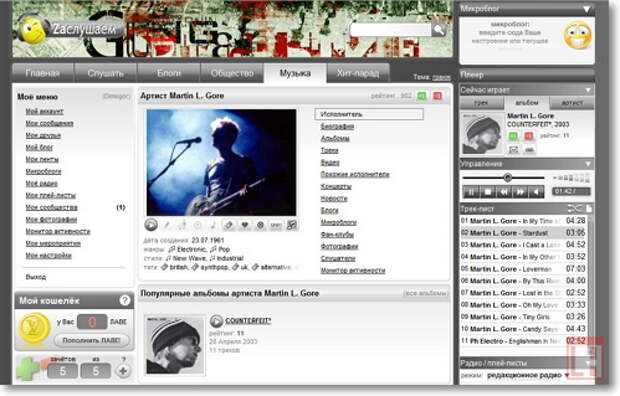Click the Пополнить ЛАВЕ button

tap(91, 340)
